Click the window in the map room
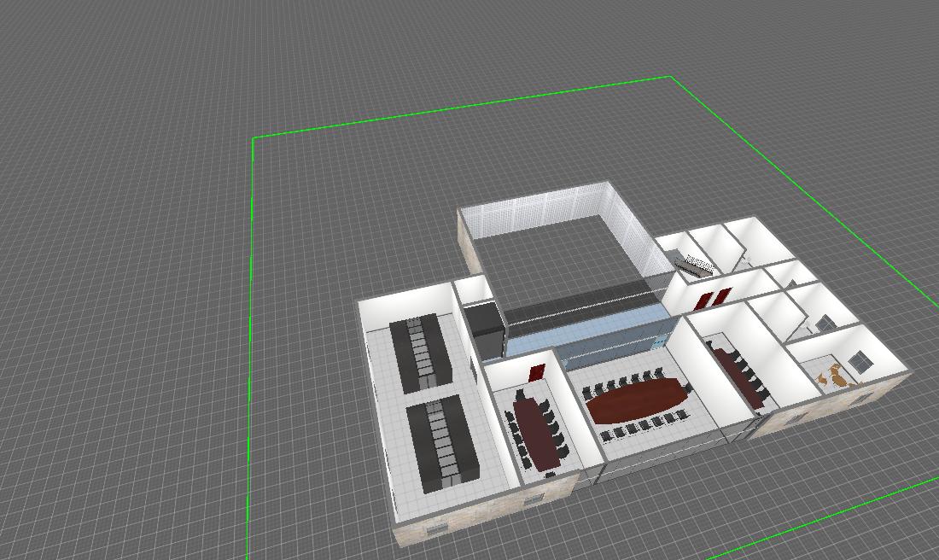The image size is (939, 560). (x=860, y=363)
